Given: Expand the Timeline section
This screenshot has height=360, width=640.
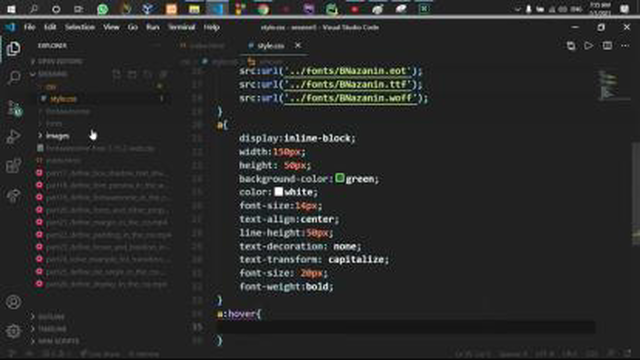Looking at the screenshot, I should point(52,329).
